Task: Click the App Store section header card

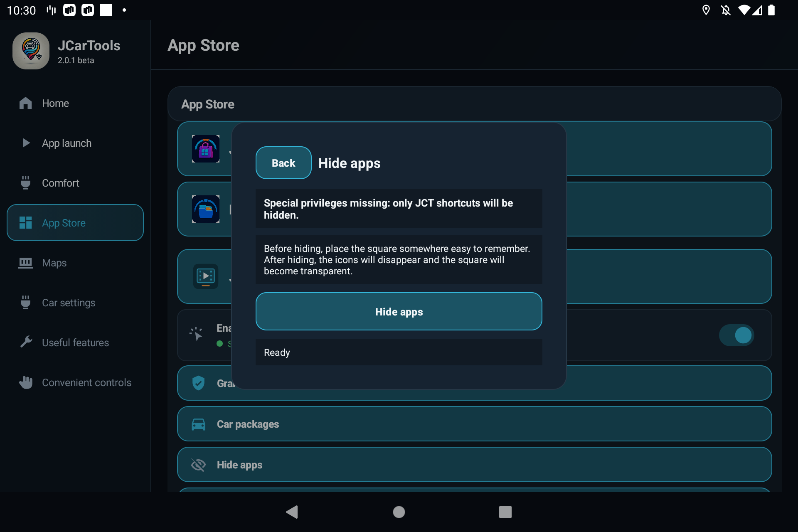Action: point(474,104)
